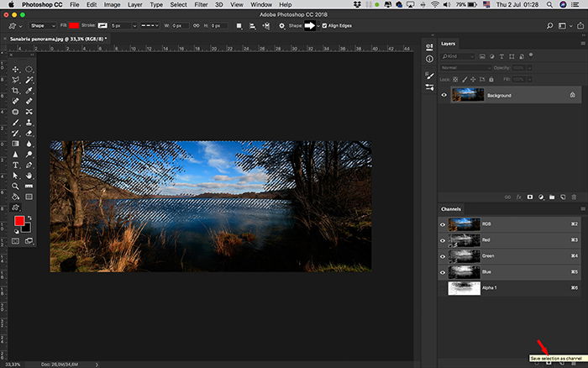
Task: Uncheck the Align Edges checkbox
Action: pos(324,25)
